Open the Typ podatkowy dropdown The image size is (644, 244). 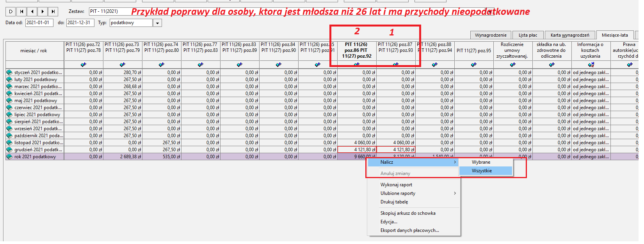[157, 23]
